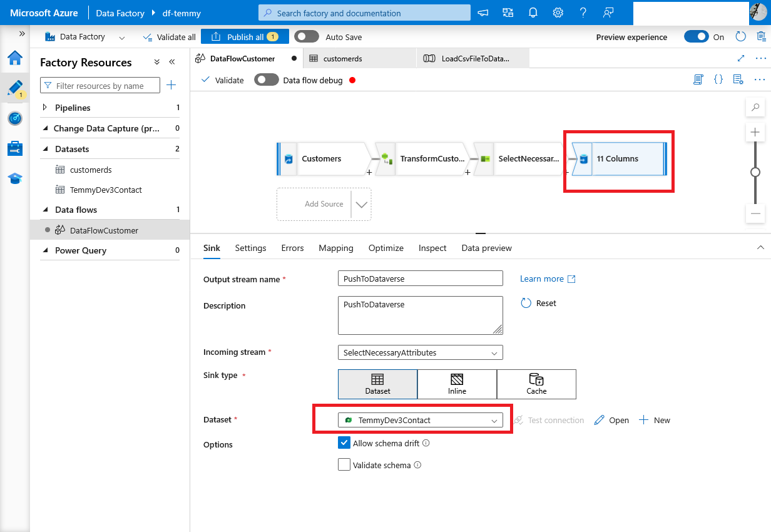Image resolution: width=771 pixels, height=532 pixels.
Task: Open the Add Source dropdown arrow
Action: tap(362, 204)
